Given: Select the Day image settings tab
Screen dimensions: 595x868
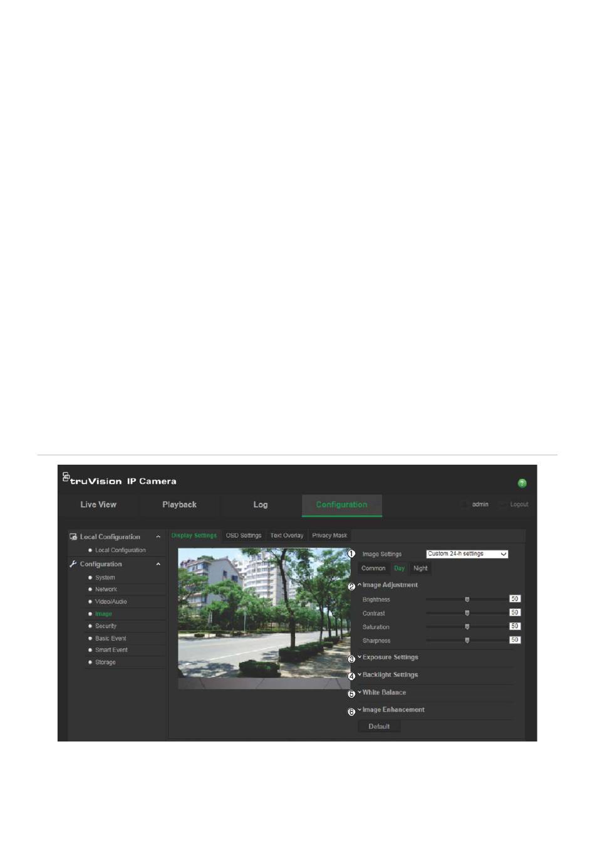Looking at the screenshot, I should click(400, 569).
